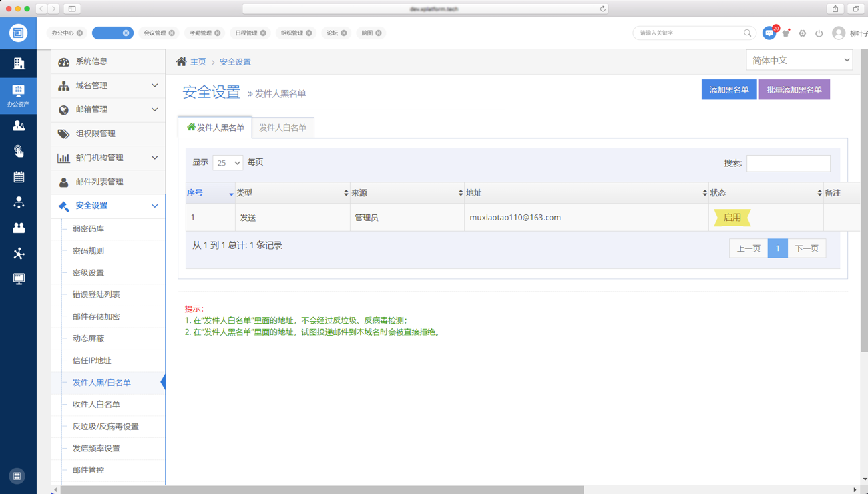Click the 搜索 table search input field

point(788,163)
